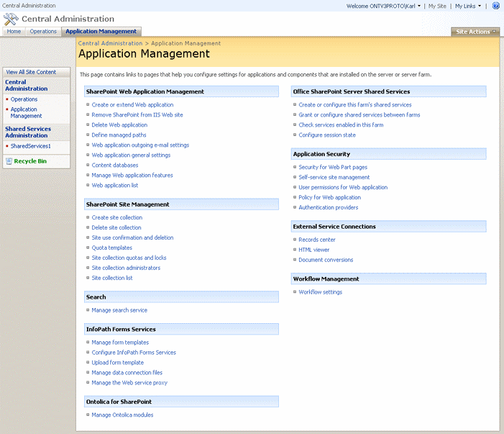This screenshot has width=504, height=434.
Task: Click Central Administration heading in sidebar
Action: [26, 85]
